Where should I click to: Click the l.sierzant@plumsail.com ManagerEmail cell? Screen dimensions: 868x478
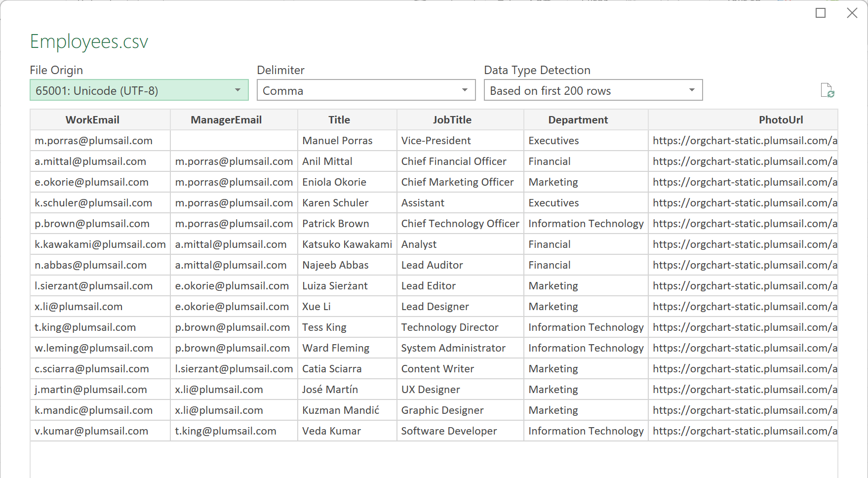click(x=234, y=369)
